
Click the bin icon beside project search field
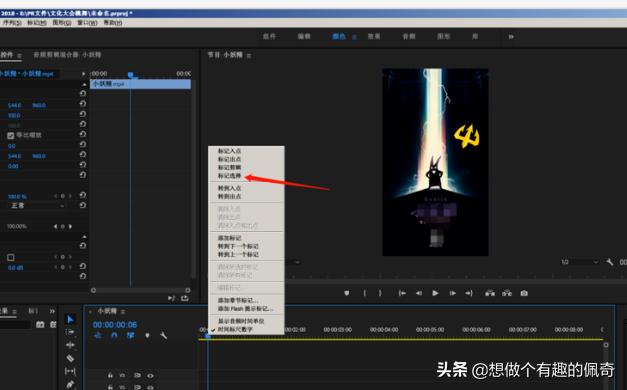[x=40, y=324]
